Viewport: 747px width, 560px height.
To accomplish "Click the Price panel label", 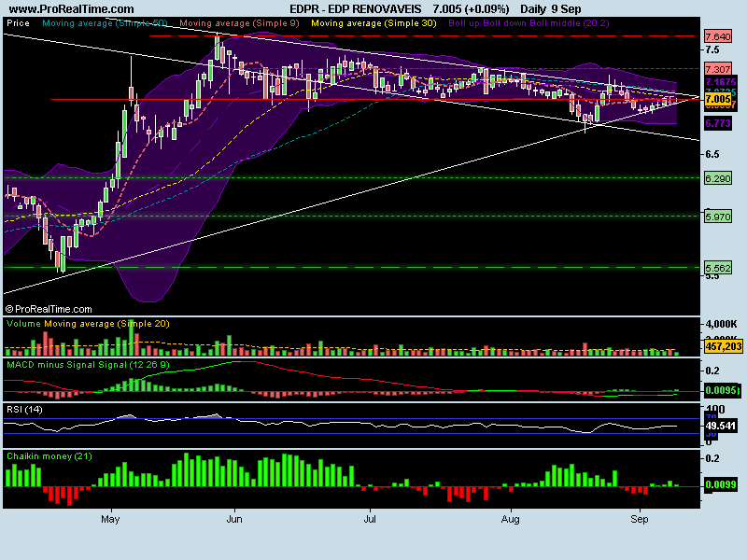I will pyautogui.click(x=18, y=22).
